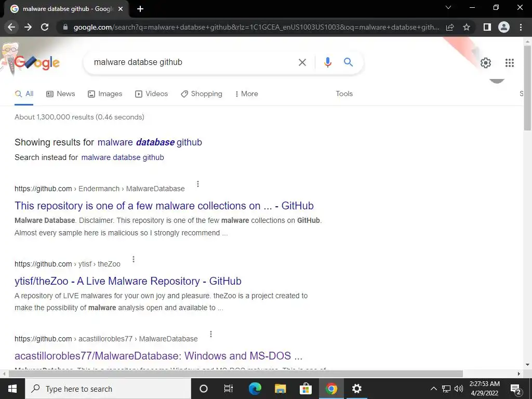Click the browser address bar URL

click(x=256, y=27)
